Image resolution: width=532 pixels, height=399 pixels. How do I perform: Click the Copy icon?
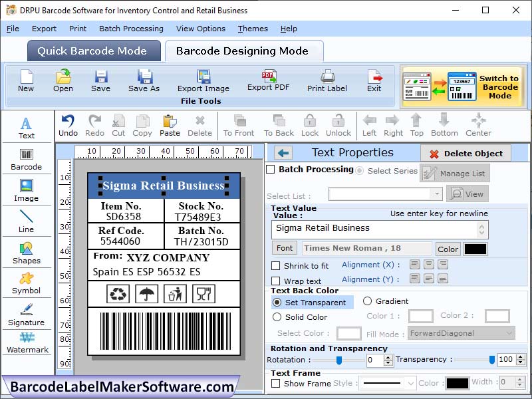coord(142,126)
